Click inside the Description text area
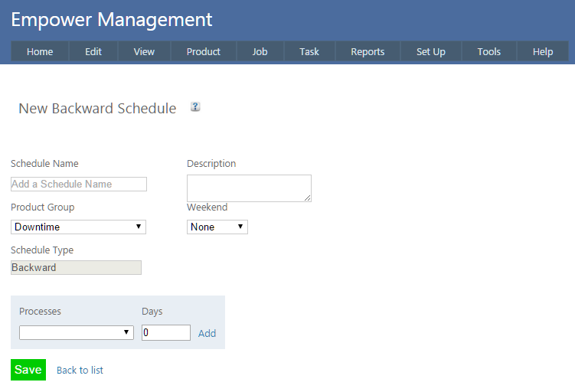575x392 pixels. click(x=249, y=188)
